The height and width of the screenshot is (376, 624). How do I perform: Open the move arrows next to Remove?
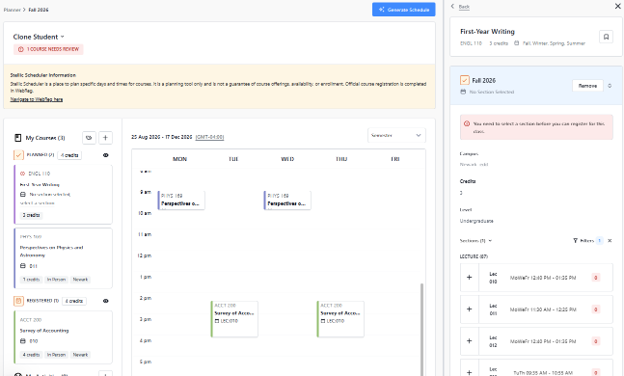click(x=610, y=86)
